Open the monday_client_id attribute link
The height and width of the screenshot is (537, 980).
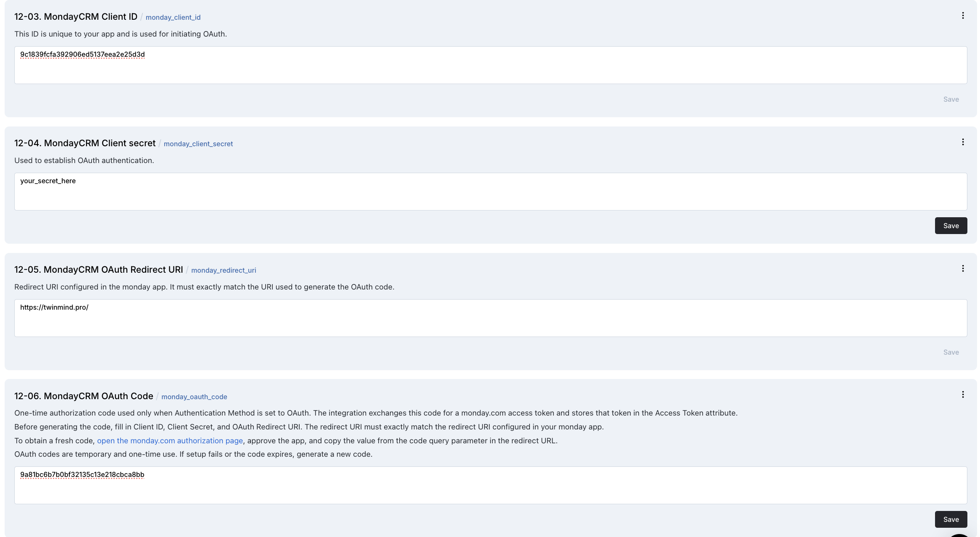point(173,17)
